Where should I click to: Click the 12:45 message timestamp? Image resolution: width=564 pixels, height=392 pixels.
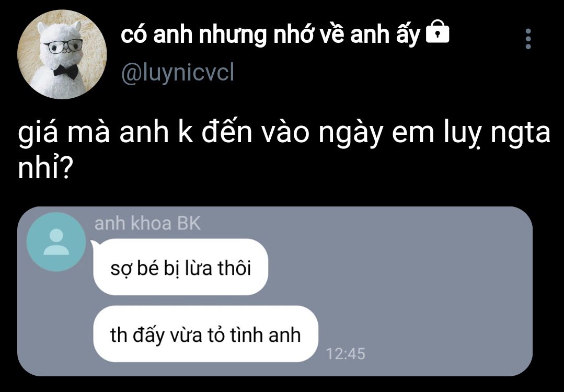click(x=346, y=353)
